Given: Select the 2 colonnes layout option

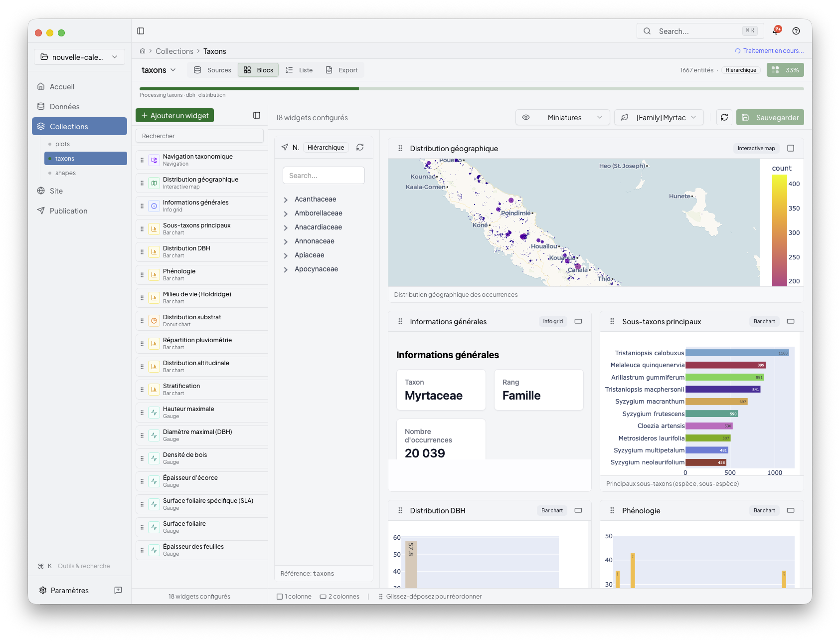Looking at the screenshot, I should pos(339,597).
